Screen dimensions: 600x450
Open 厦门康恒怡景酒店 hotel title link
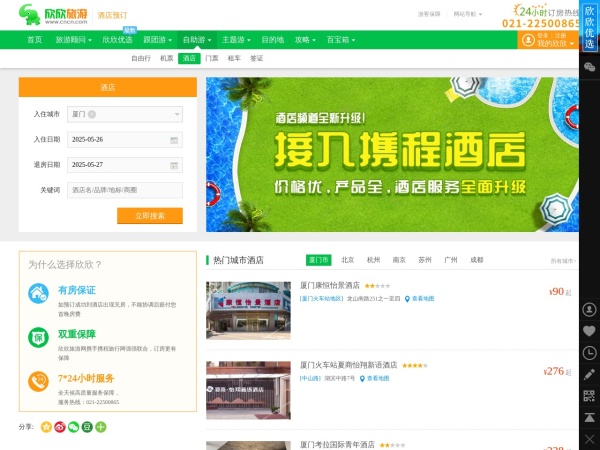pyautogui.click(x=330, y=285)
